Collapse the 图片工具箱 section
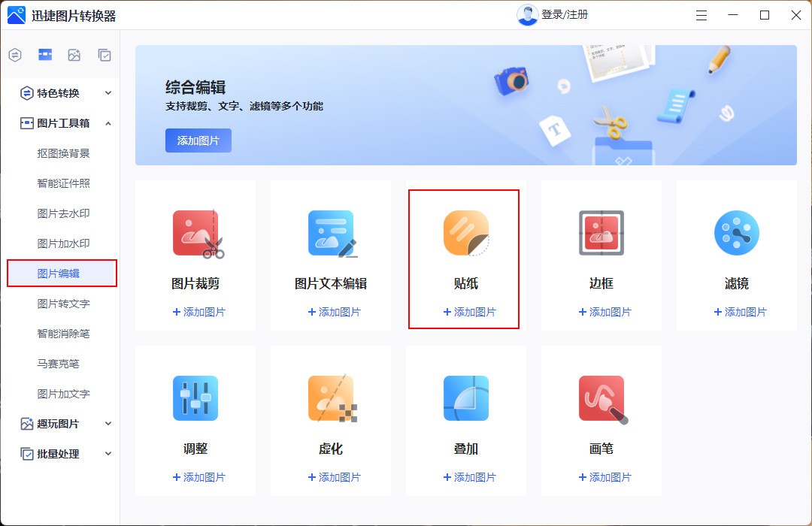Image resolution: width=812 pixels, height=526 pixels. pyautogui.click(x=60, y=123)
